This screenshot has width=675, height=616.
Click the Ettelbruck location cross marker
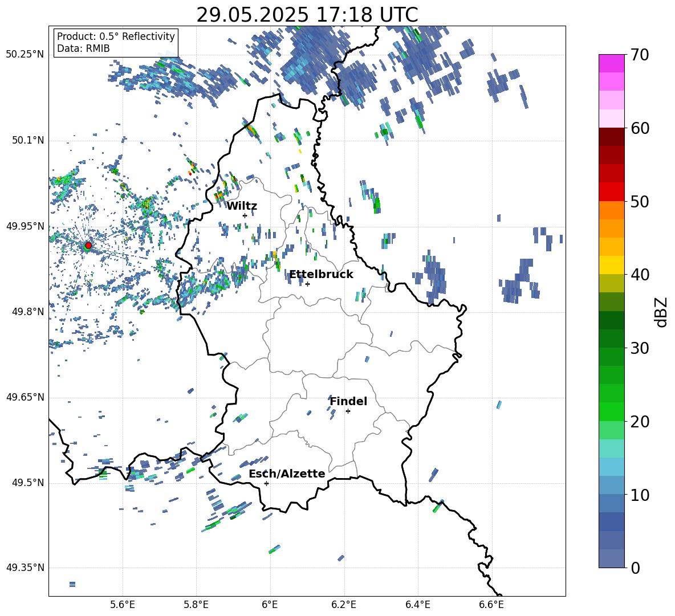[x=307, y=284]
